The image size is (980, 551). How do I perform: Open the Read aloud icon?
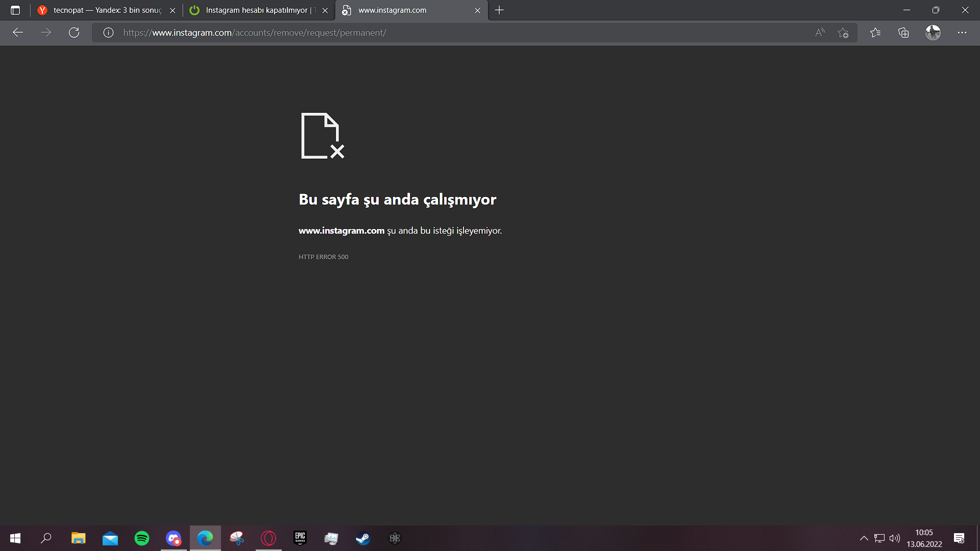(820, 33)
